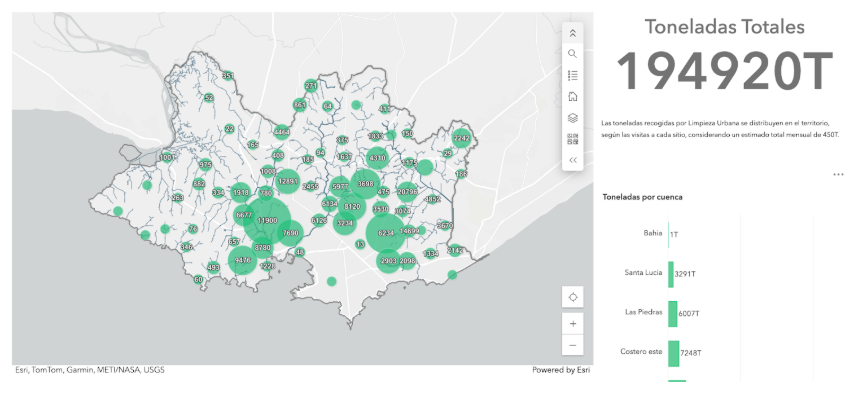
Task: Click the 1175 cluster marker
Action: [409, 163]
